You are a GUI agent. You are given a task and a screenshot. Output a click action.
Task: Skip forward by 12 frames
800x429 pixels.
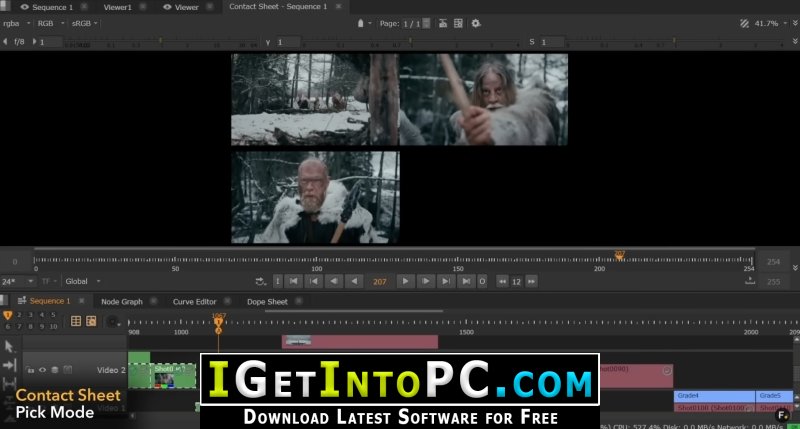(x=531, y=281)
